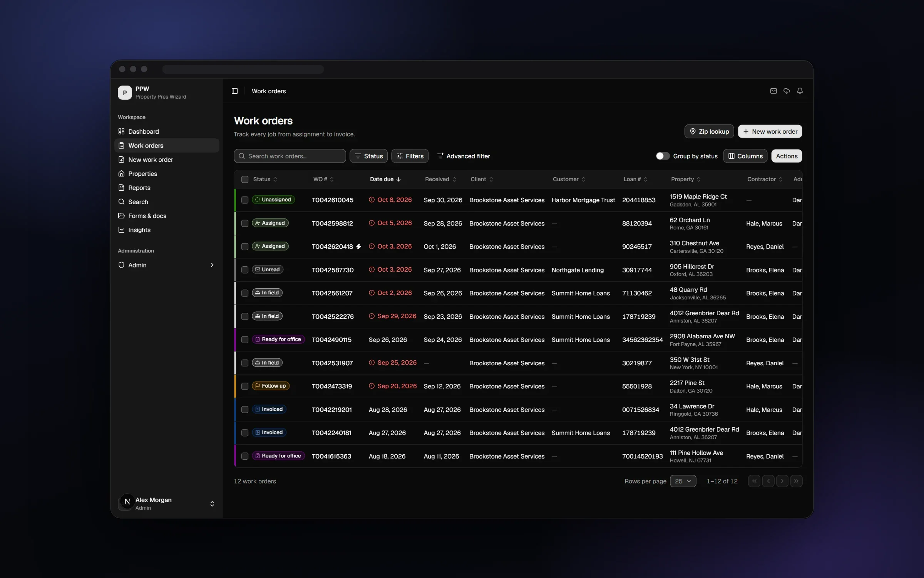Go to first page of results
The width and height of the screenshot is (924, 578).
point(754,481)
